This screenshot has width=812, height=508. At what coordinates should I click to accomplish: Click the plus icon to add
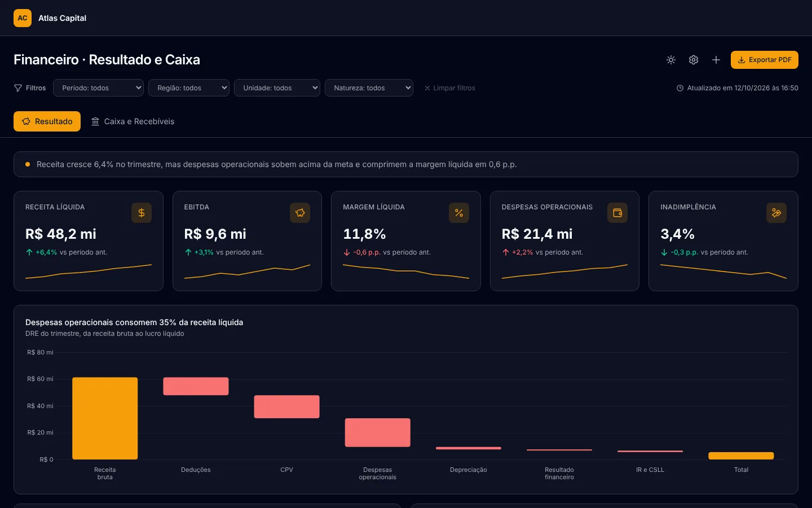[716, 60]
